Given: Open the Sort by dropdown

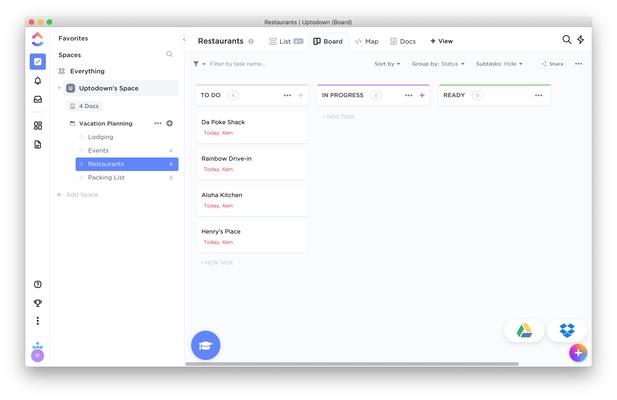Looking at the screenshot, I should point(387,64).
